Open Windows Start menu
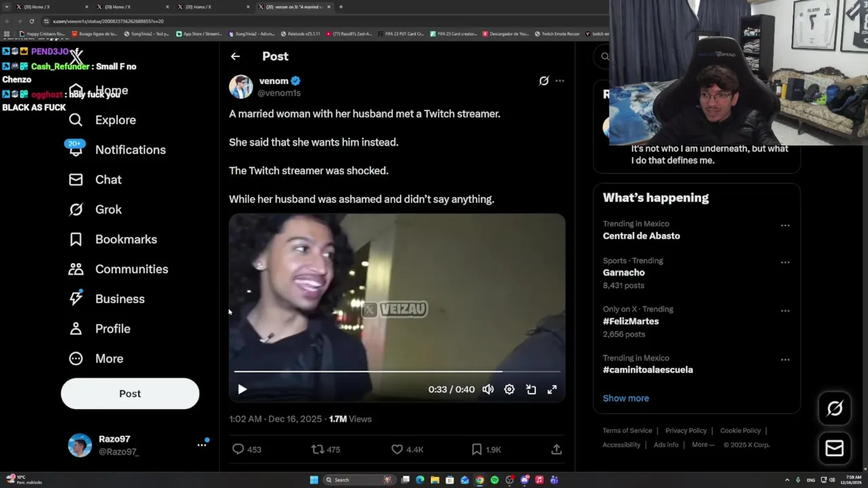 (314, 480)
